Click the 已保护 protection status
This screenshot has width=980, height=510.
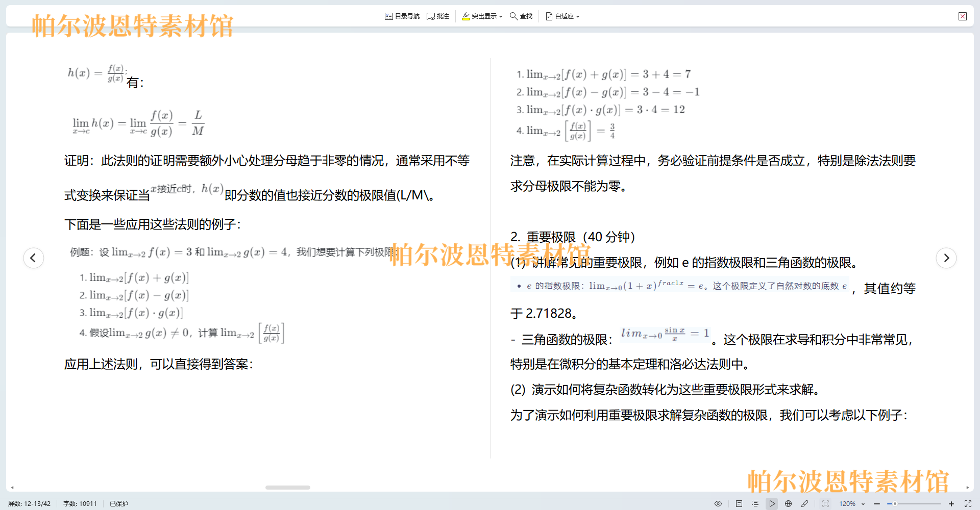pos(119,503)
